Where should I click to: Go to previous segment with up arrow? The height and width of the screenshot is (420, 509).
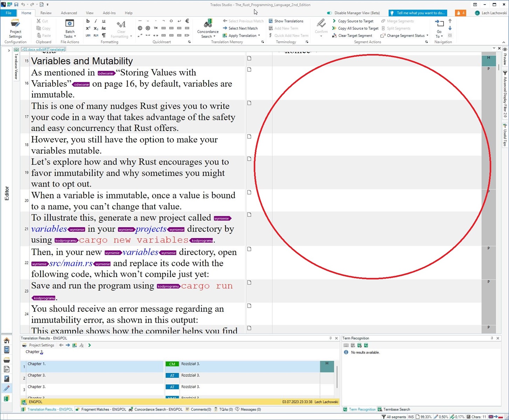click(x=450, y=21)
